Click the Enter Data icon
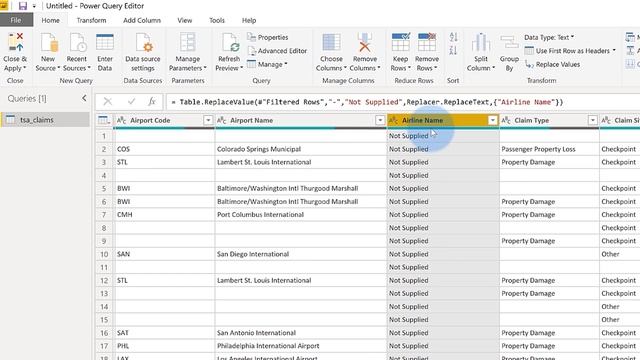The width and height of the screenshot is (640, 360). point(105,42)
